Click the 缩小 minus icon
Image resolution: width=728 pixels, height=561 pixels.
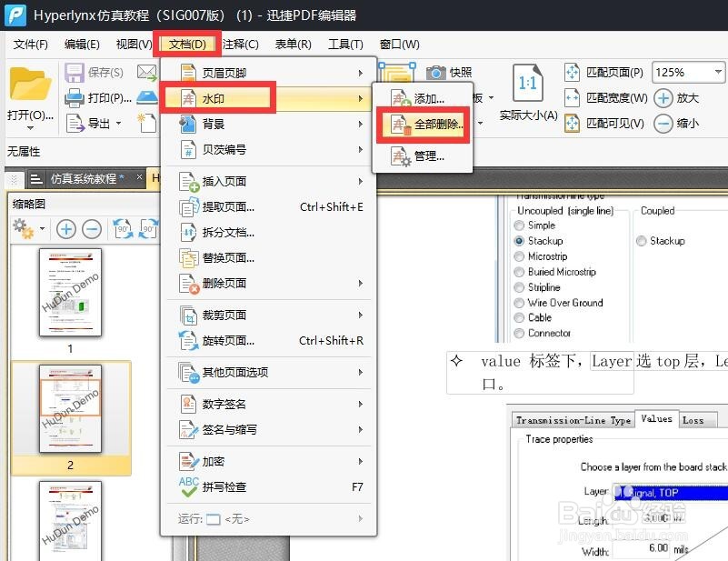[663, 124]
